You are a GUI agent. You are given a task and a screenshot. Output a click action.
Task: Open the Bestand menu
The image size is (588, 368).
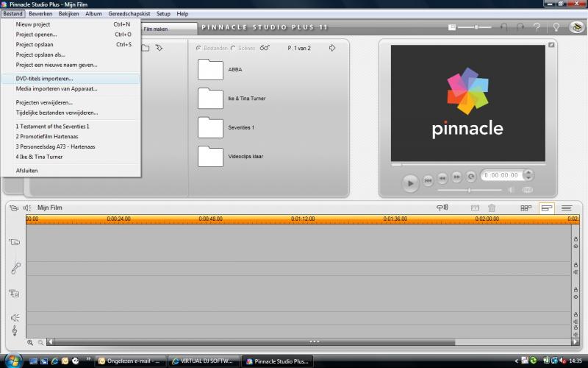pos(13,13)
